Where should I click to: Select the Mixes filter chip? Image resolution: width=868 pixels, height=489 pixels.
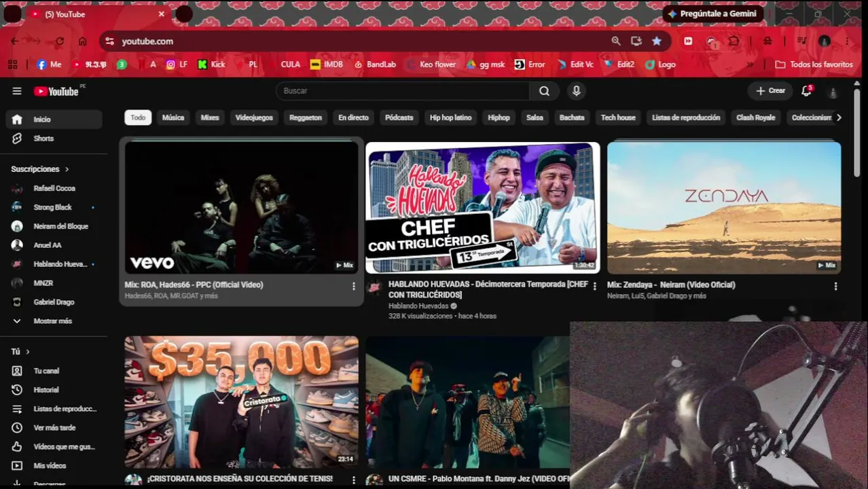pyautogui.click(x=210, y=117)
